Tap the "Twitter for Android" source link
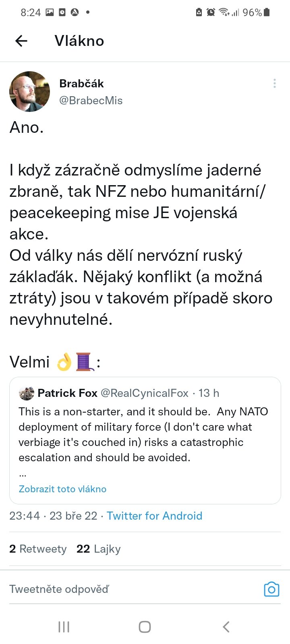The image size is (290, 644). pos(155,516)
